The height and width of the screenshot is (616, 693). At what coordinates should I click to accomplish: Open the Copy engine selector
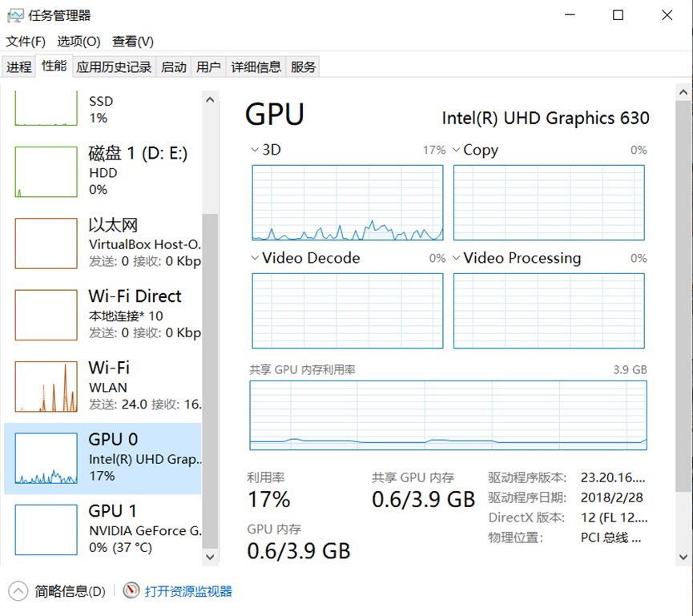[x=457, y=150]
